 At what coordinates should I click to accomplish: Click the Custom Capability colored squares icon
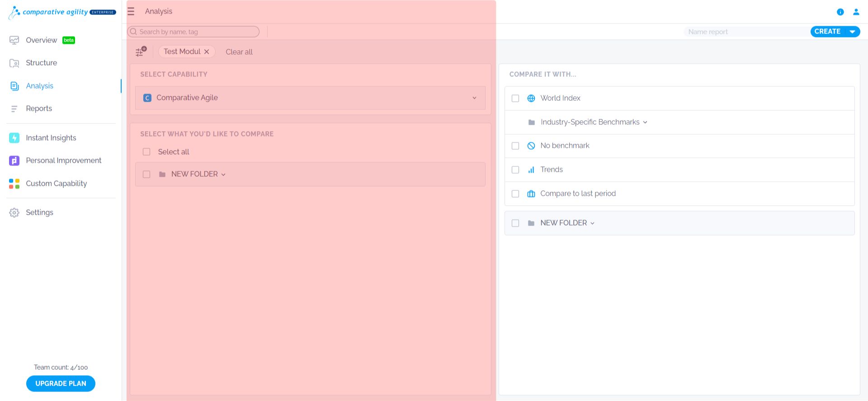[x=14, y=184]
